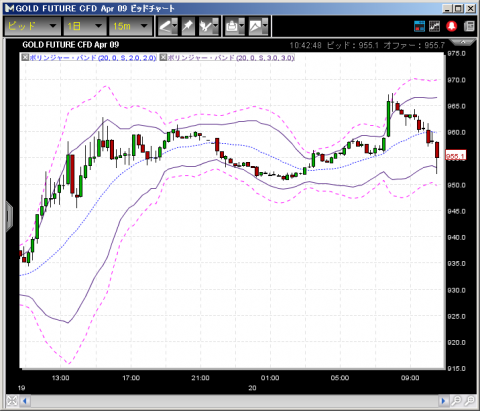Open the blue order ticket icon
This screenshot has height=411, width=480.
[x=419, y=26]
